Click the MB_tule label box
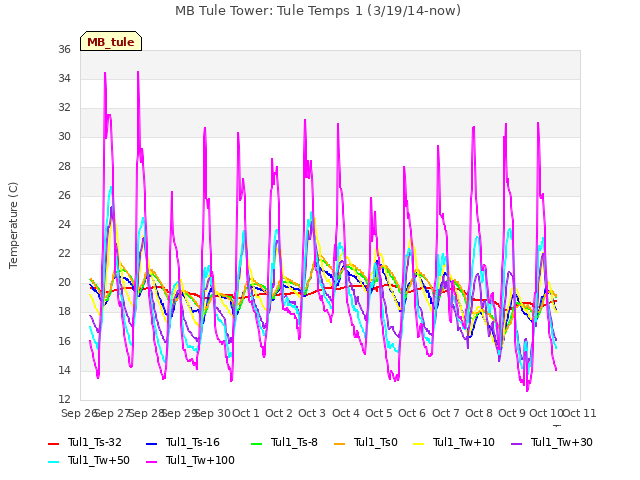 (x=111, y=41)
